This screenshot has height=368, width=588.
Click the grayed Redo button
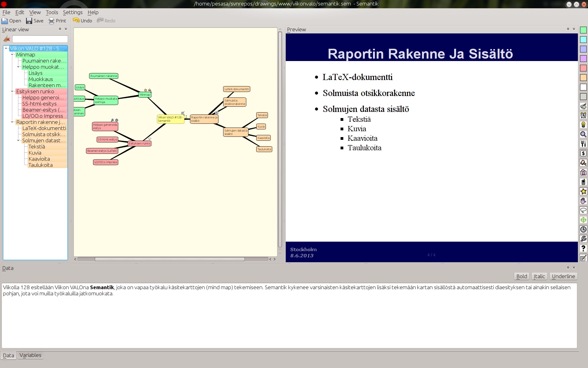coord(106,21)
